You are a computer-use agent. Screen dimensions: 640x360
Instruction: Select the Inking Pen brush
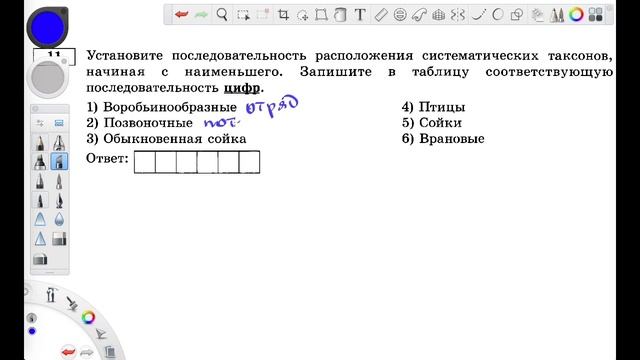tap(59, 200)
